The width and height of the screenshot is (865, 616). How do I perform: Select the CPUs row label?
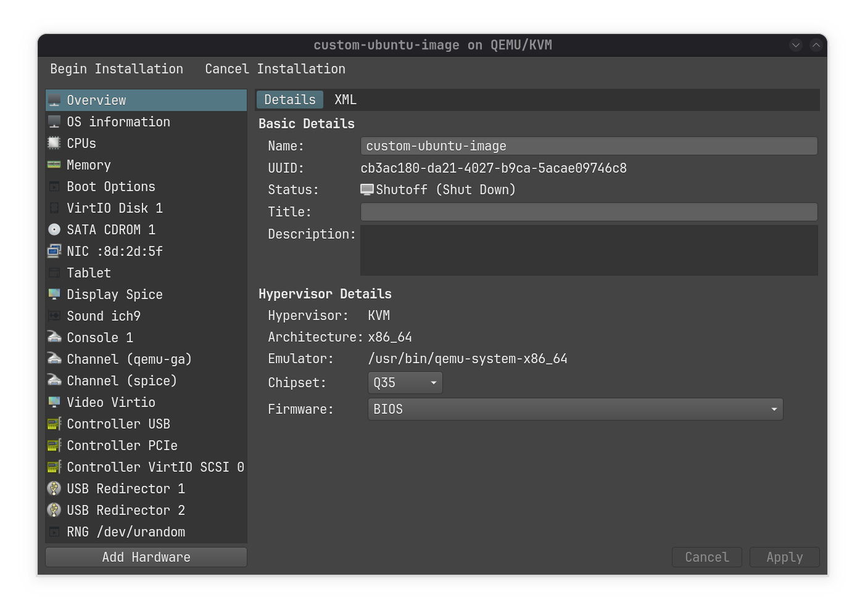pos(81,144)
